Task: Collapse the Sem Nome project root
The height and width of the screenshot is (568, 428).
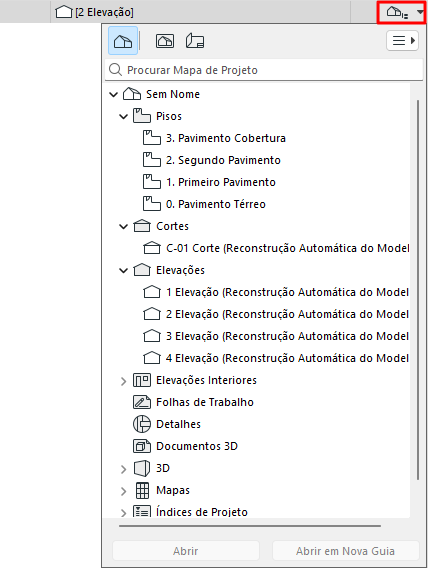Action: coord(114,95)
